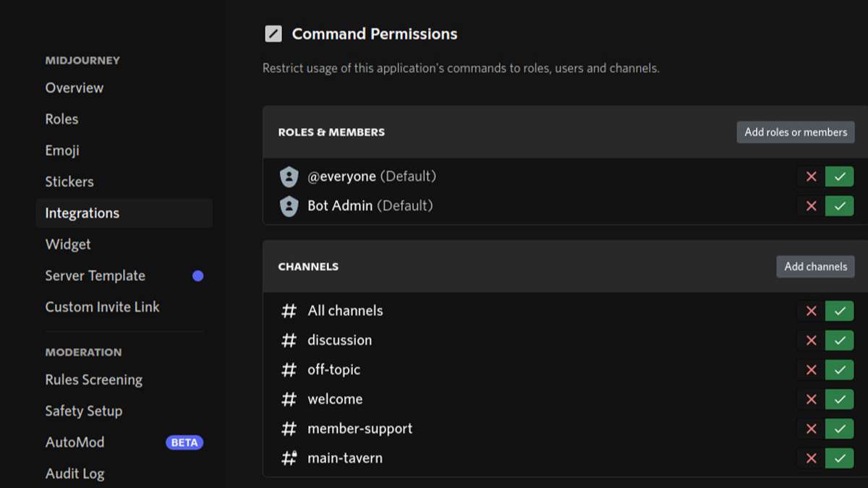The image size is (868, 488).
Task: Allow commands in All channels
Action: pyautogui.click(x=839, y=311)
